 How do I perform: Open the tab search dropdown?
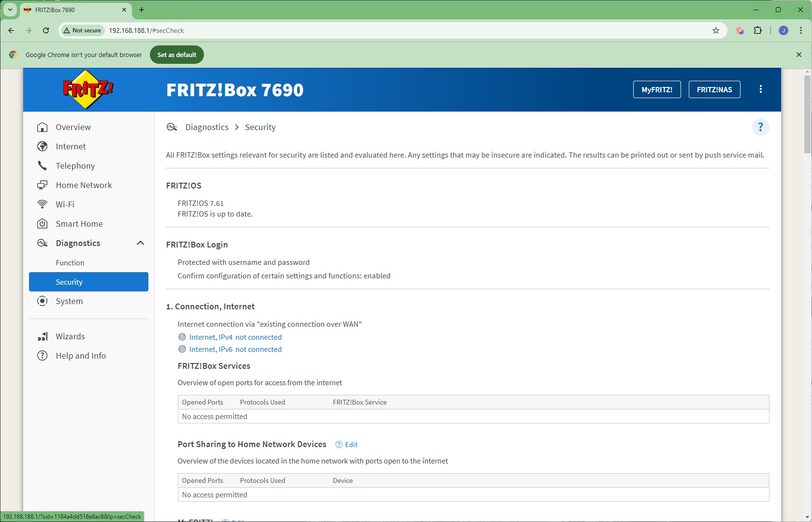click(10, 10)
